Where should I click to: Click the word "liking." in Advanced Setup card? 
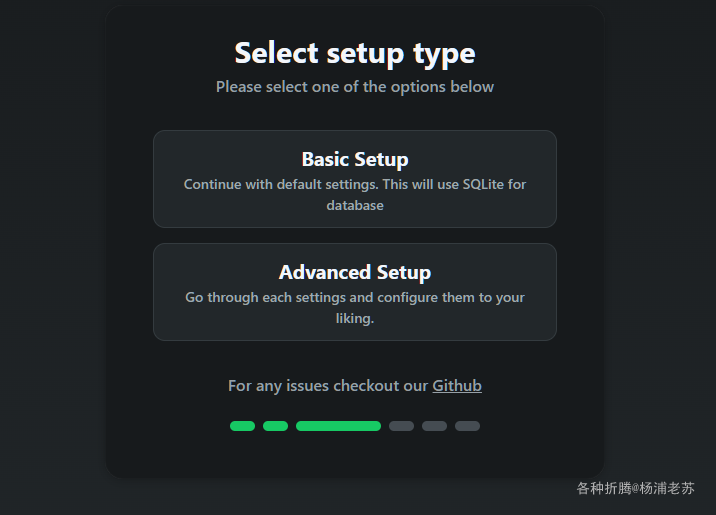pos(355,318)
